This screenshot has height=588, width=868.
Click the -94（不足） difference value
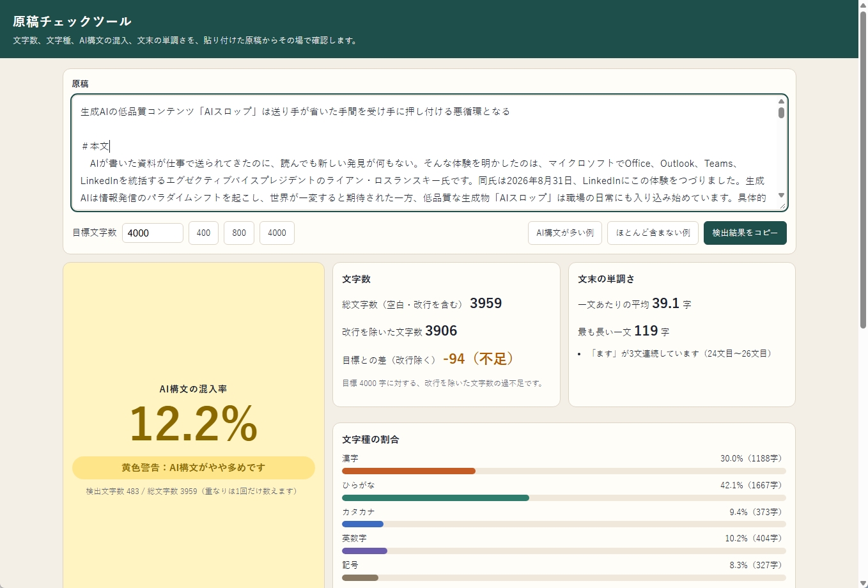(x=479, y=359)
